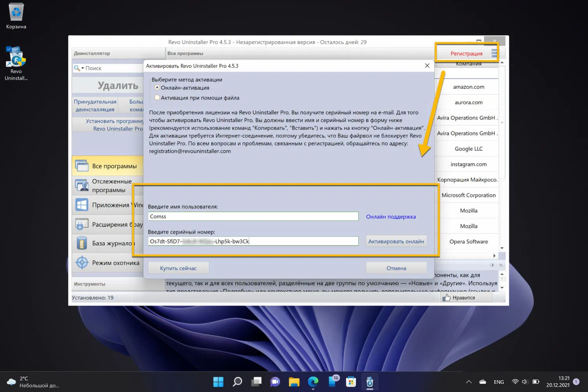
Task: Open File Explorer from the taskbar
Action: (x=294, y=381)
